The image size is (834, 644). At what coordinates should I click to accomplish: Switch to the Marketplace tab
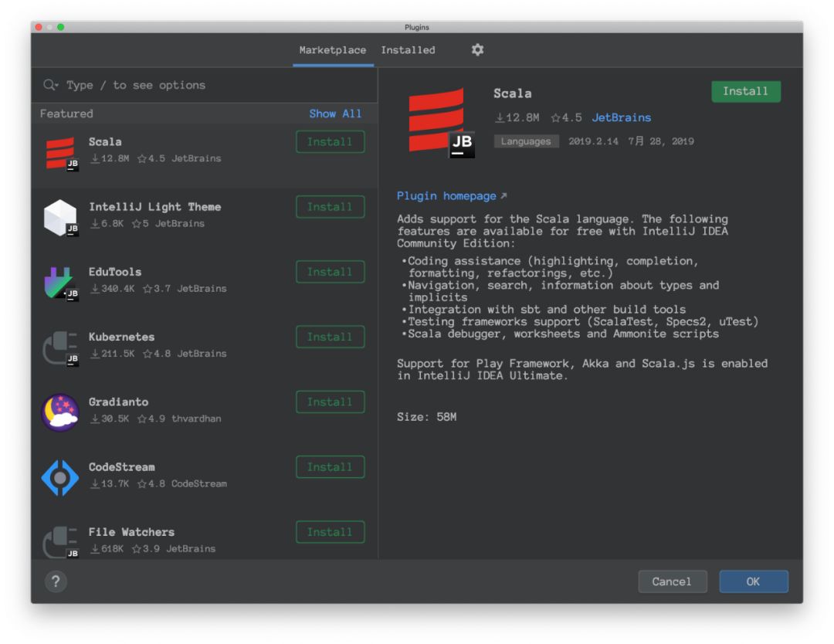(332, 50)
